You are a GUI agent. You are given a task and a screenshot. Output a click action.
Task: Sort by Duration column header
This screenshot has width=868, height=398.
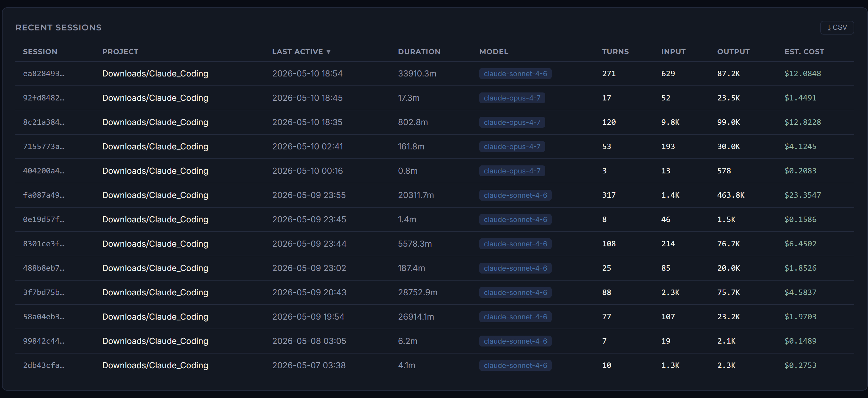coord(419,52)
